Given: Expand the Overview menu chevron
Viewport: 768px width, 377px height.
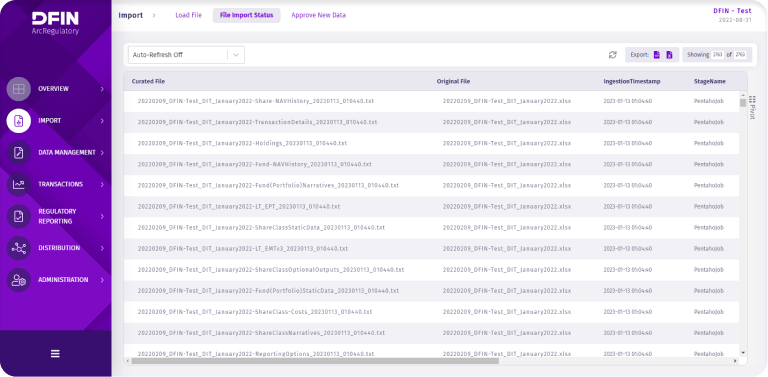Looking at the screenshot, I should point(102,89).
